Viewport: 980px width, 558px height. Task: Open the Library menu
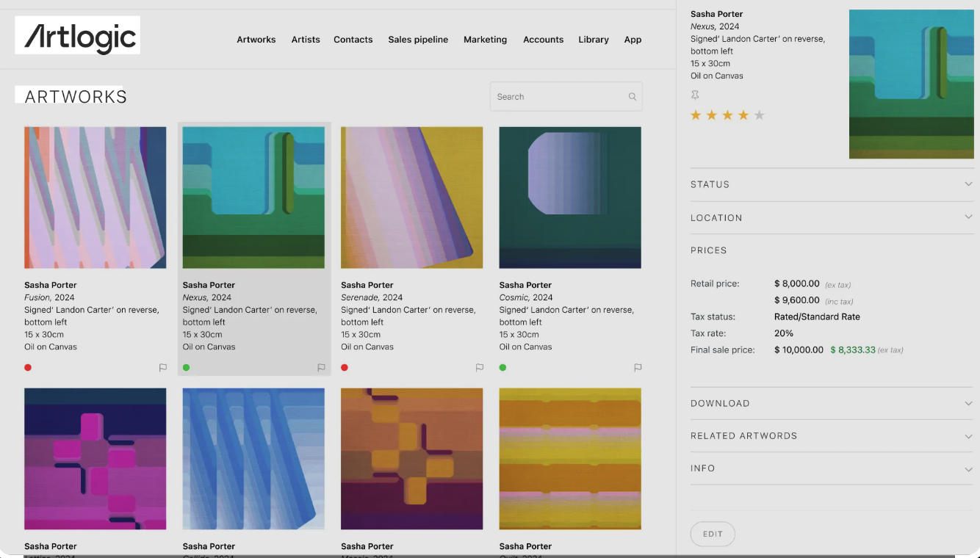[594, 40]
